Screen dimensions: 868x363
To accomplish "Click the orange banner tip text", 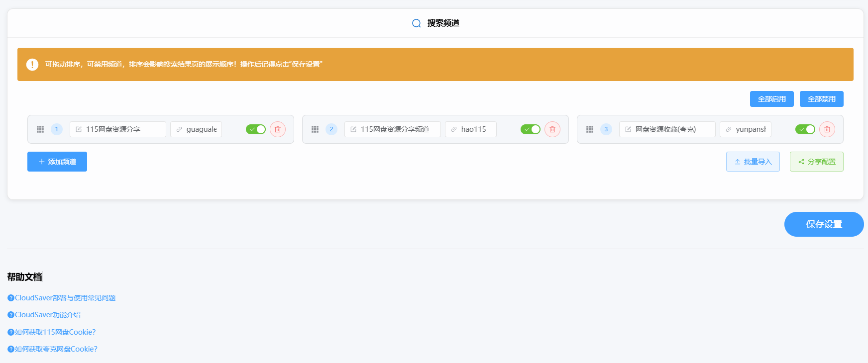I will click(184, 65).
